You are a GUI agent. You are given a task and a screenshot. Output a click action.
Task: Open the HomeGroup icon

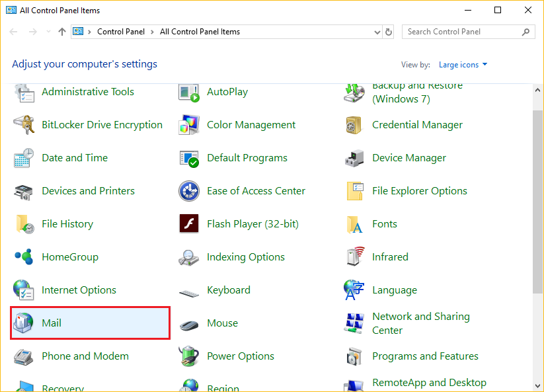[24, 257]
